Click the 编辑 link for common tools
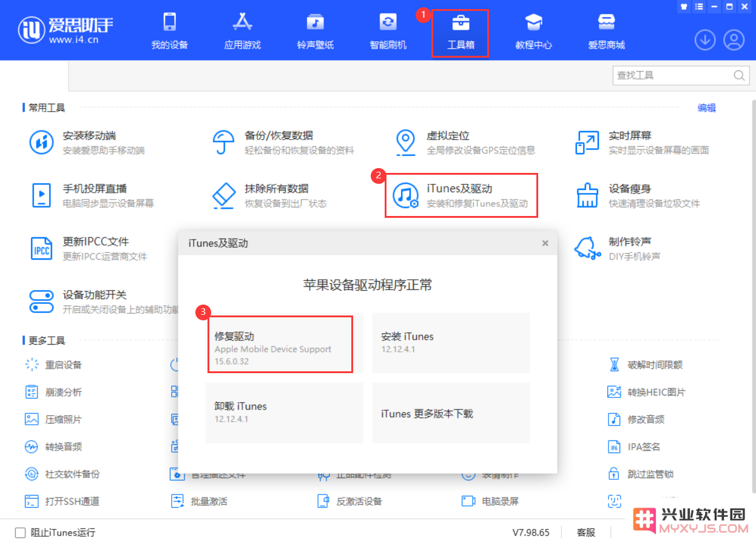This screenshot has width=756, height=543. (706, 108)
